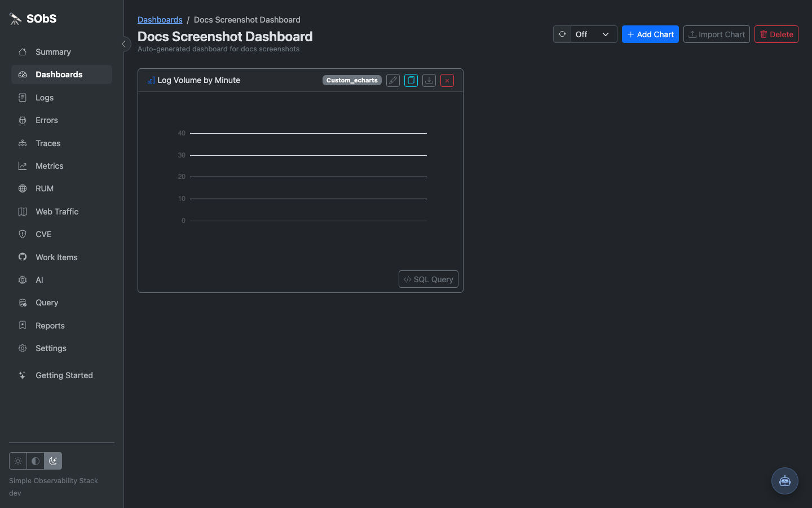Click the Traces hierarchy icon

tap(23, 143)
